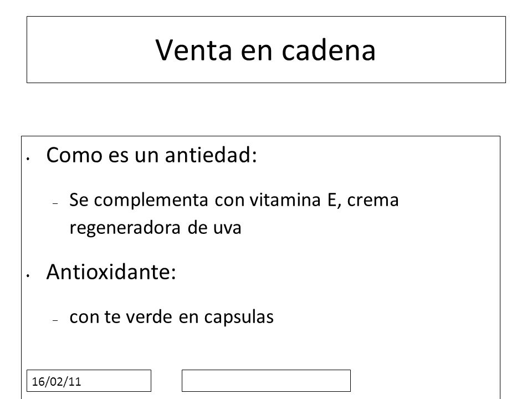Image resolution: width=532 pixels, height=399 pixels.
Task: Click the word "cadena" in the title
Action: [329, 50]
